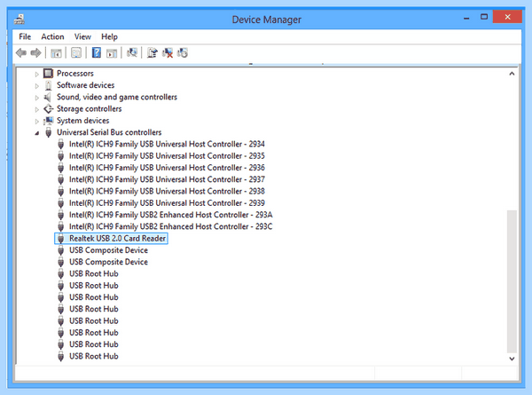Click Scan for hardware changes icon
The height and width of the screenshot is (395, 532).
pyautogui.click(x=131, y=52)
